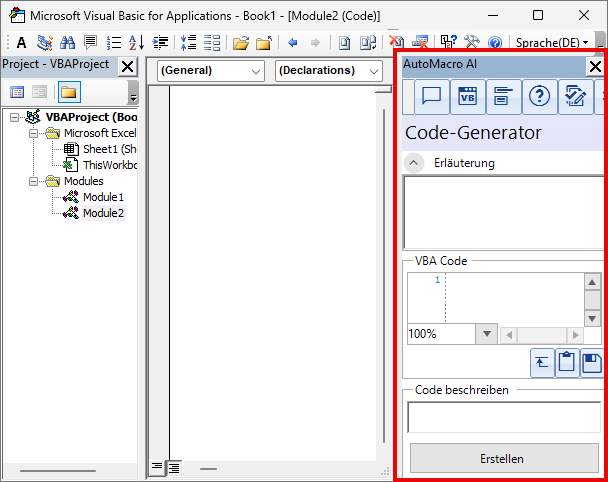The height and width of the screenshot is (482, 608).
Task: Click inside the Erläuterung text box
Action: [504, 212]
